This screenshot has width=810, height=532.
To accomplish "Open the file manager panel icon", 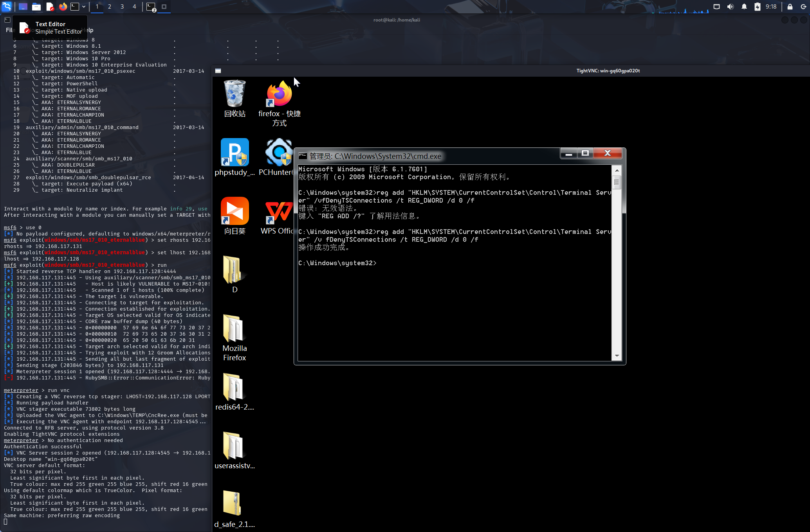I will coord(36,7).
